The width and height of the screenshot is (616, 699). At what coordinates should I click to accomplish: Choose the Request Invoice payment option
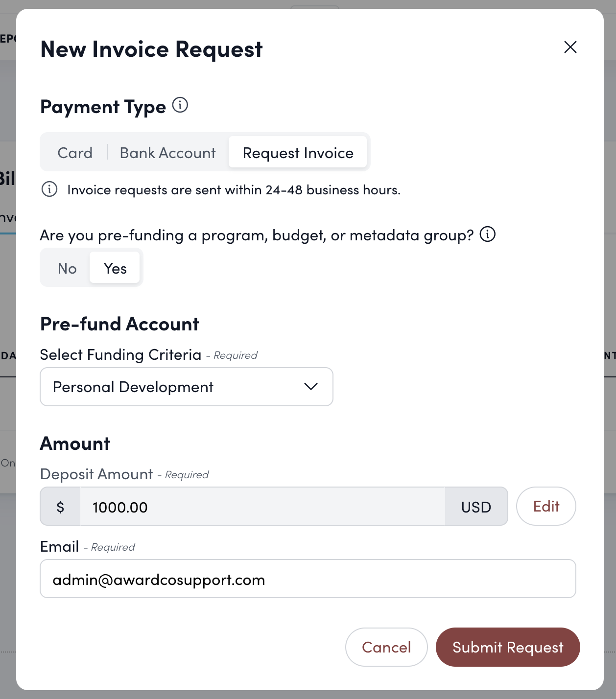[298, 153]
